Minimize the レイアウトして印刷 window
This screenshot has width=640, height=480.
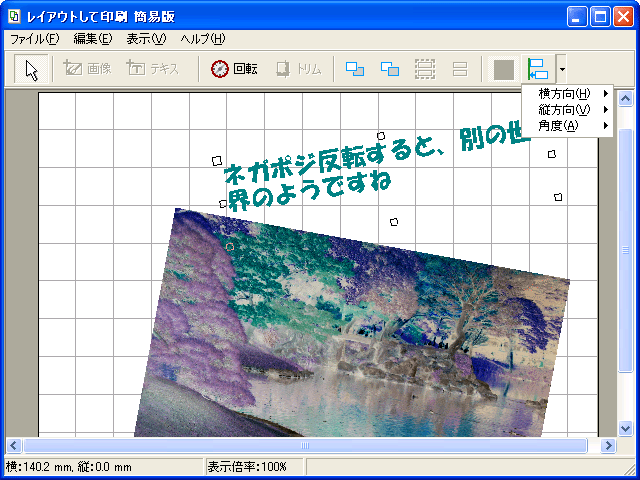(577, 17)
